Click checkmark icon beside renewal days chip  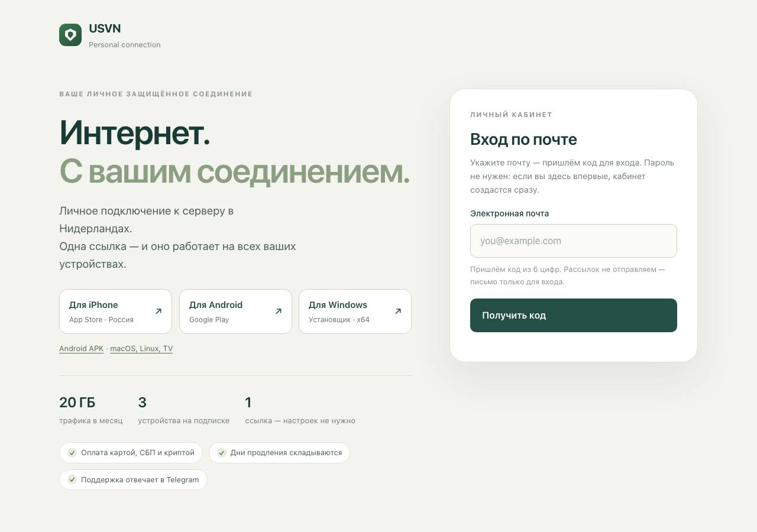tap(222, 453)
